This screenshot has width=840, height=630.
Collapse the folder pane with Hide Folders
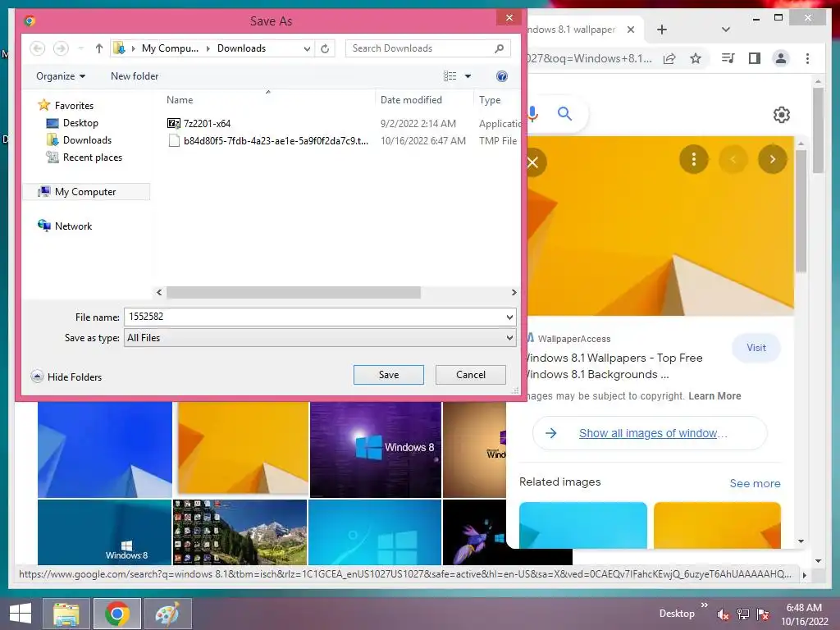[x=66, y=377]
